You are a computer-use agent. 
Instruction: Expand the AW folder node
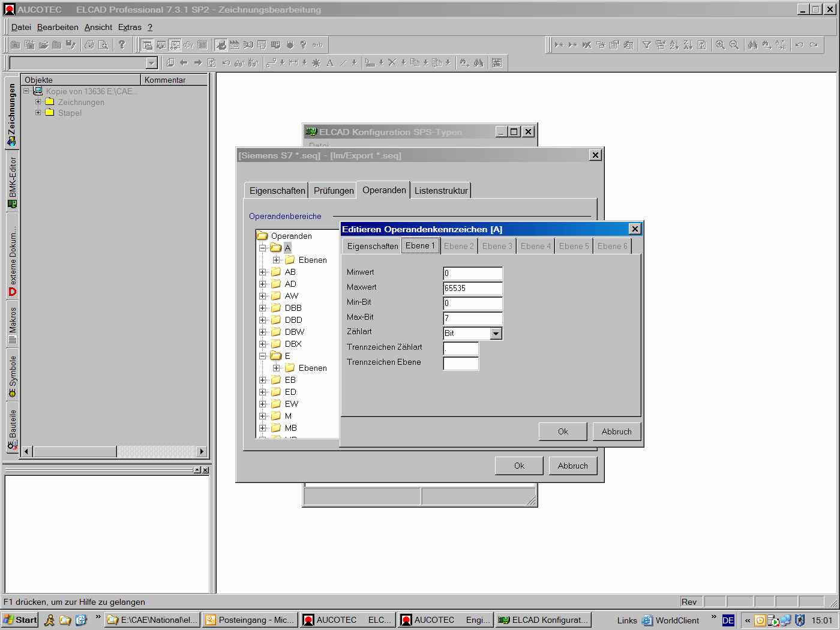pyautogui.click(x=262, y=296)
